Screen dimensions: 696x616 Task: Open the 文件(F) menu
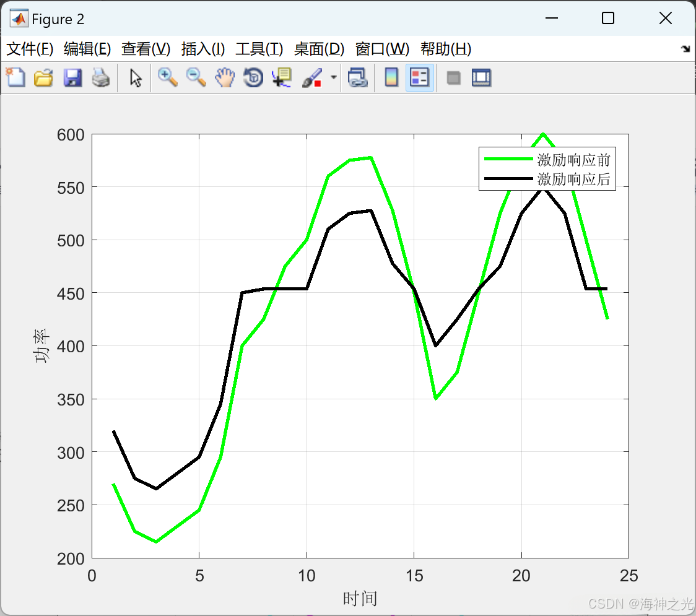(x=30, y=49)
